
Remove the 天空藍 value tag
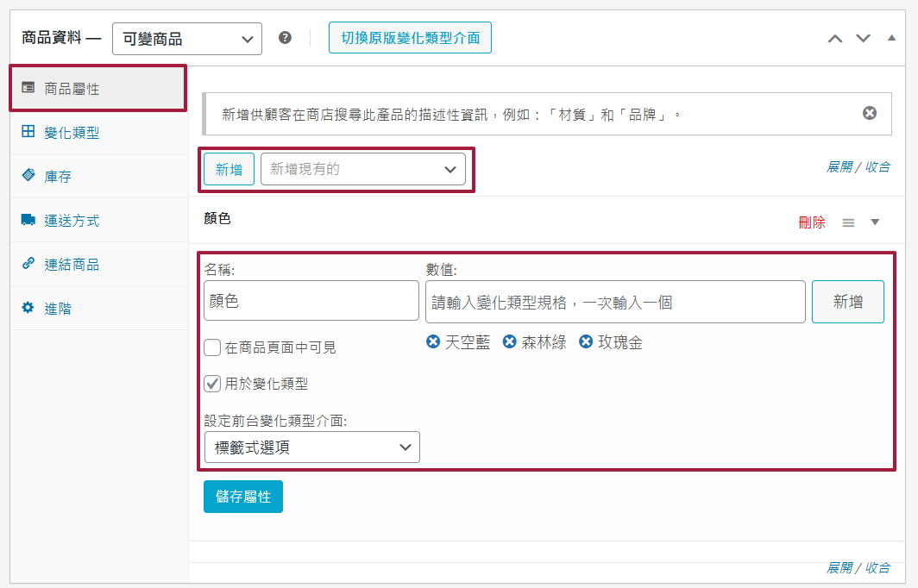click(x=433, y=342)
